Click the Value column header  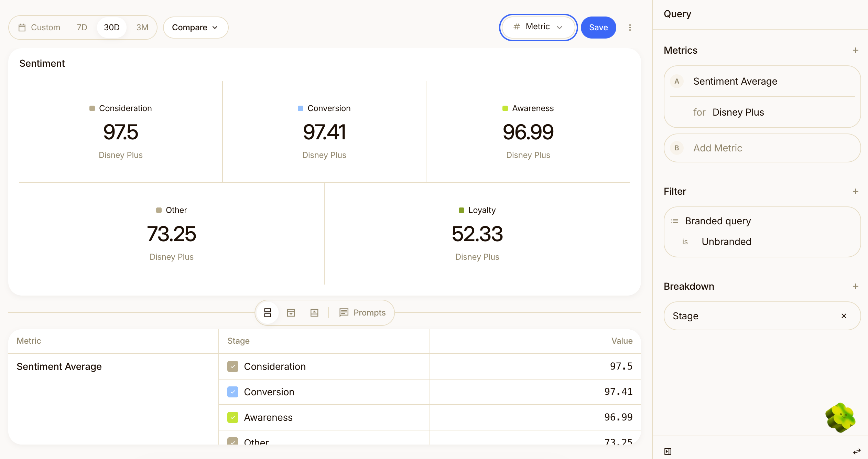pyautogui.click(x=622, y=341)
